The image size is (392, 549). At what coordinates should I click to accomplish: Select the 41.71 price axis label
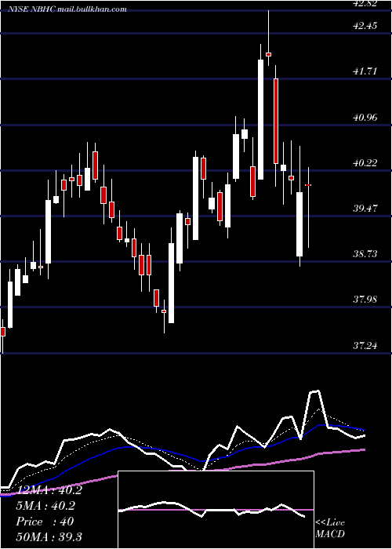pyautogui.click(x=365, y=71)
